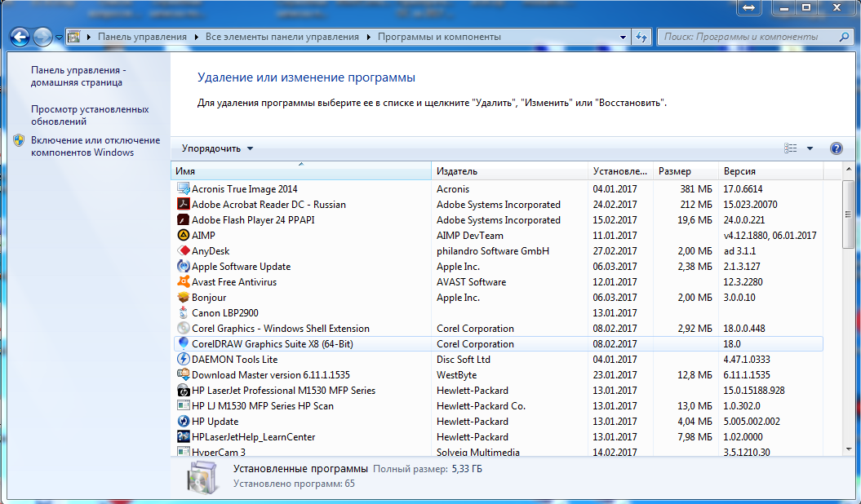Click the DAEMON Tools Lite icon
This screenshot has height=504, width=861.
(x=184, y=360)
